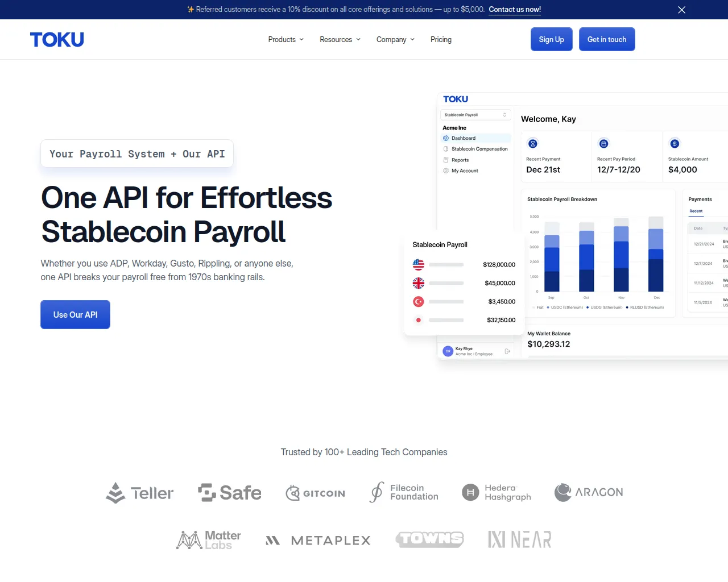
Task: Click the TOKU logo in header
Action: [57, 40]
